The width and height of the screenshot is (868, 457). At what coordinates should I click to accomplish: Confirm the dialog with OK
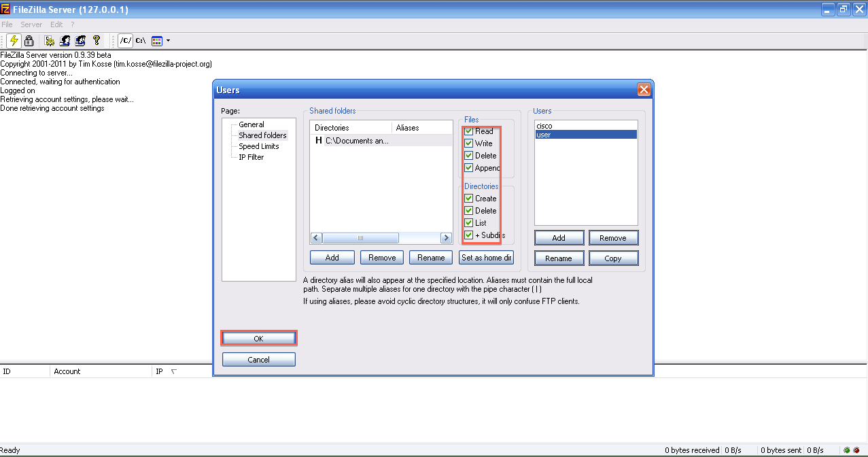258,339
